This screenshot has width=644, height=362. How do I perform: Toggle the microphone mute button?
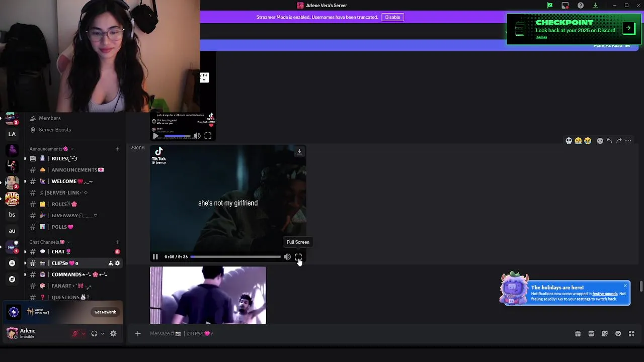point(75,333)
